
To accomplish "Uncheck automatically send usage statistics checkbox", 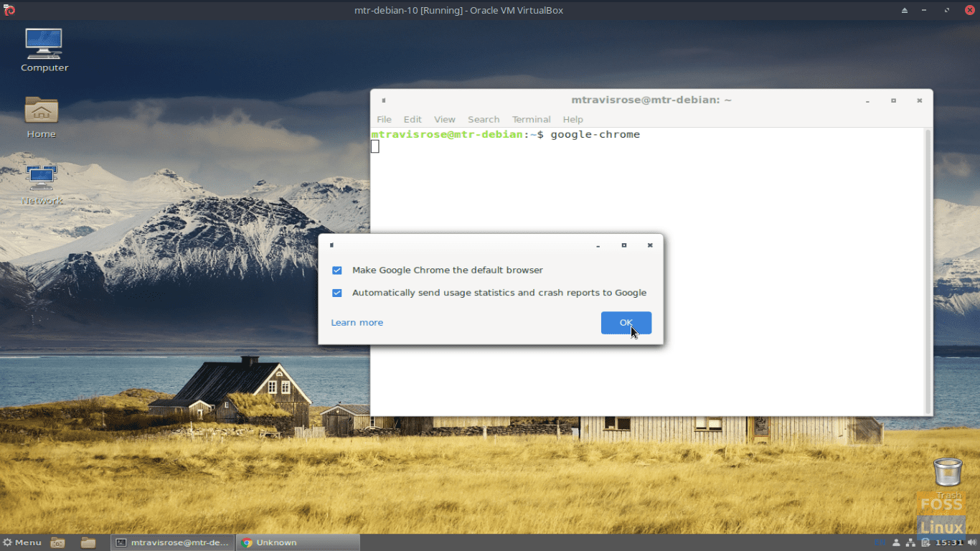I will click(x=337, y=293).
